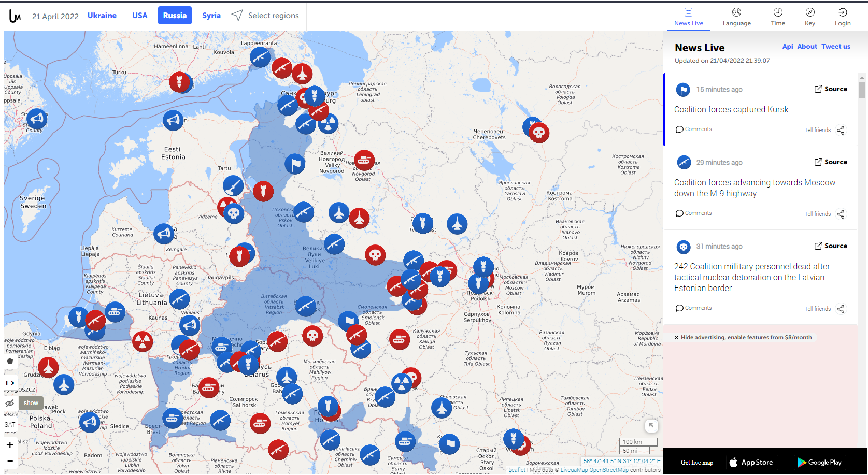Open the Time selector
The image size is (868, 475).
pos(778,17)
